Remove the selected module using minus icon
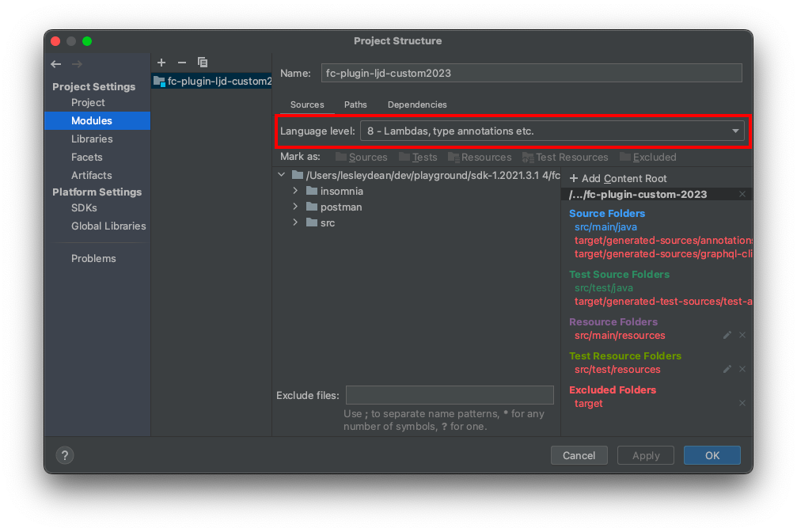Screen dimensions: 797x532 pos(181,62)
